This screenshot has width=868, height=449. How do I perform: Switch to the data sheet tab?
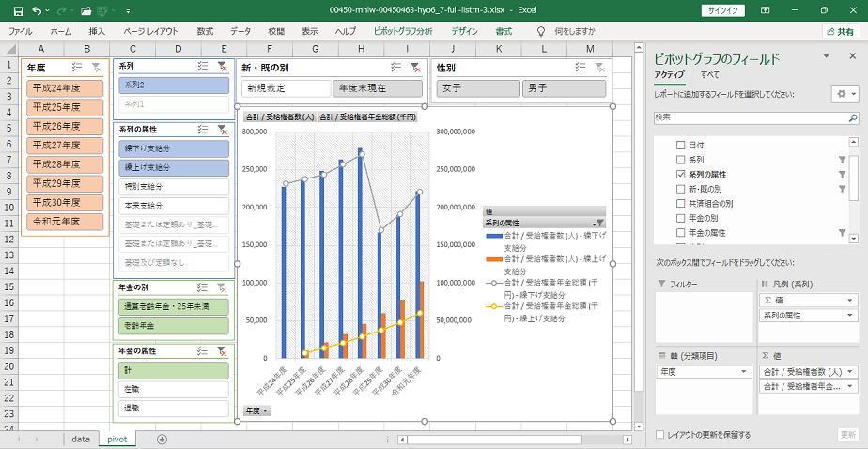[81, 439]
